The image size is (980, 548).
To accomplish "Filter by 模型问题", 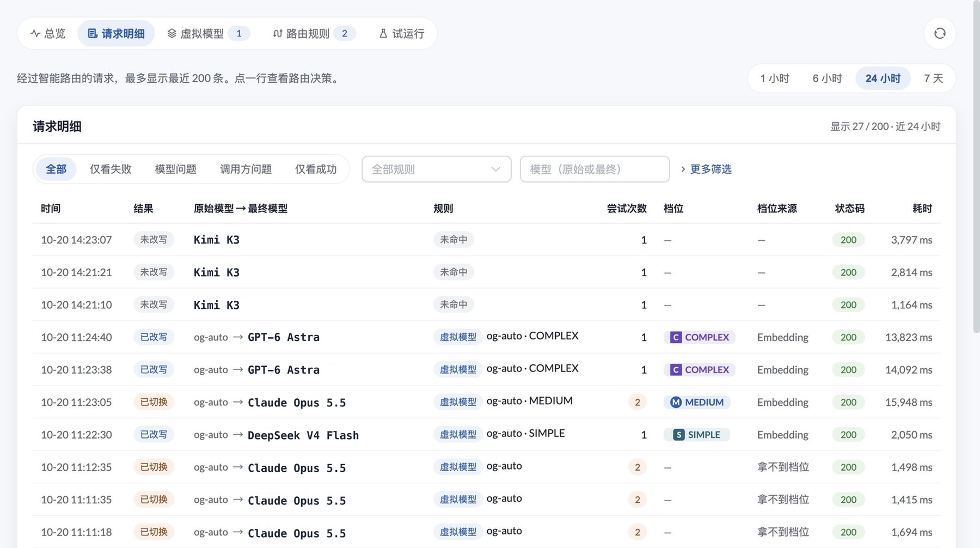I will coord(175,169).
